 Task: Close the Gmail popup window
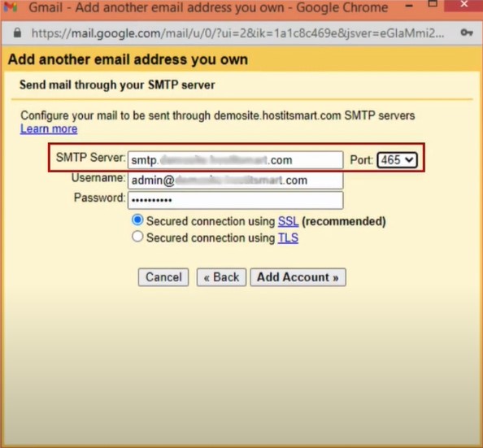pyautogui.click(x=464, y=5)
